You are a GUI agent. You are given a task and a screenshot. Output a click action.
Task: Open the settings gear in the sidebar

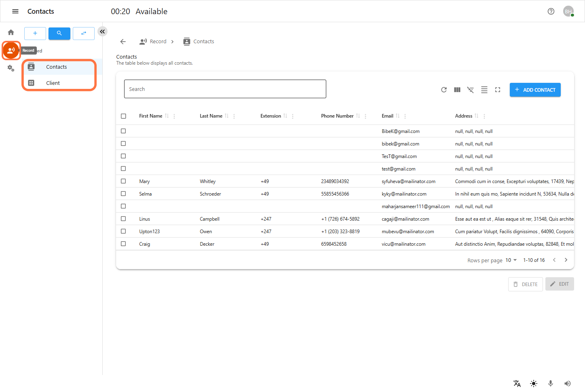(11, 68)
